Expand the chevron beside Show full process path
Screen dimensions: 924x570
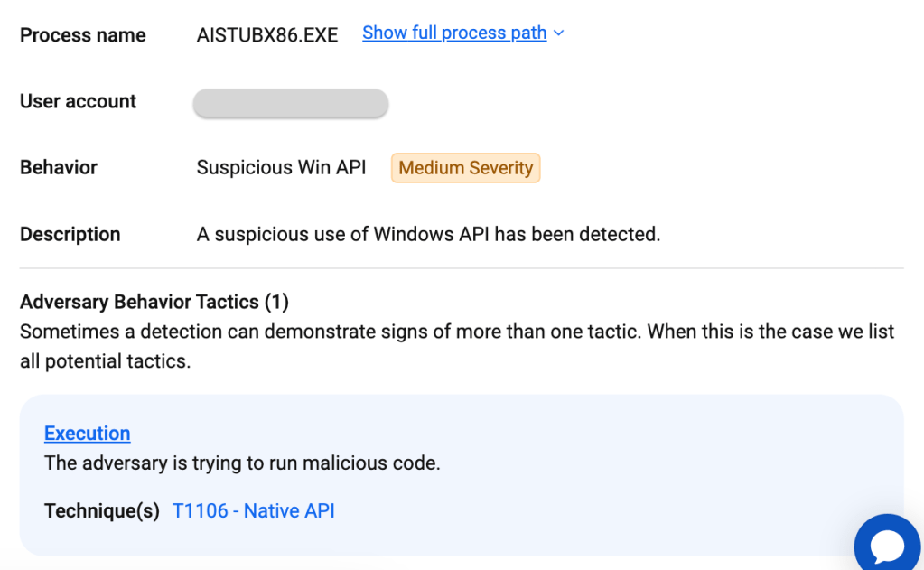tap(559, 33)
